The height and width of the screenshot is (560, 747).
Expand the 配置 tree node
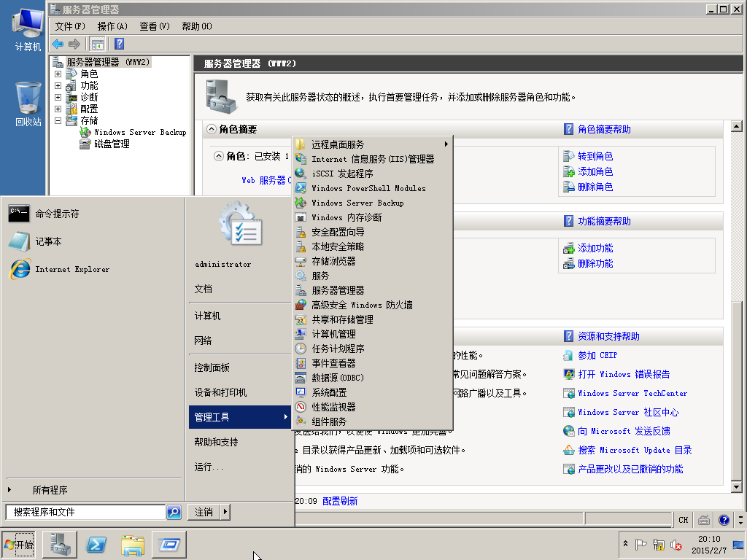click(x=58, y=109)
